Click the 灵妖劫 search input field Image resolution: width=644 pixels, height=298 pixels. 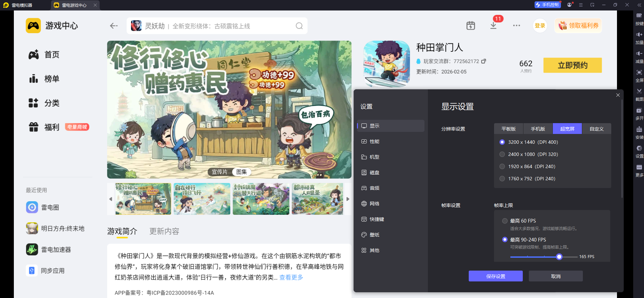(217, 26)
